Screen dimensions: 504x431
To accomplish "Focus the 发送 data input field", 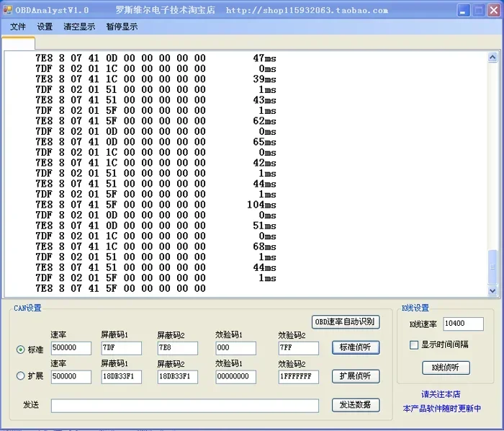I will click(x=185, y=406).
